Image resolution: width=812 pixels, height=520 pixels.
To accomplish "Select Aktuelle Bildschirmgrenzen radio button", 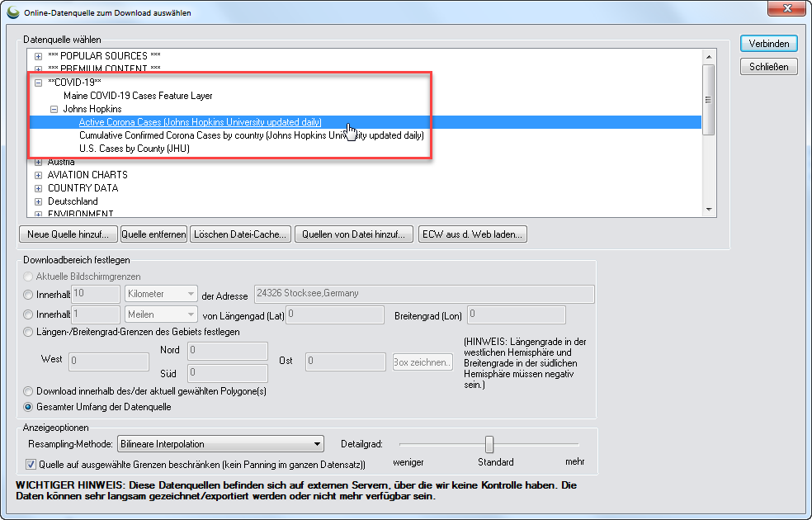I will (x=28, y=277).
